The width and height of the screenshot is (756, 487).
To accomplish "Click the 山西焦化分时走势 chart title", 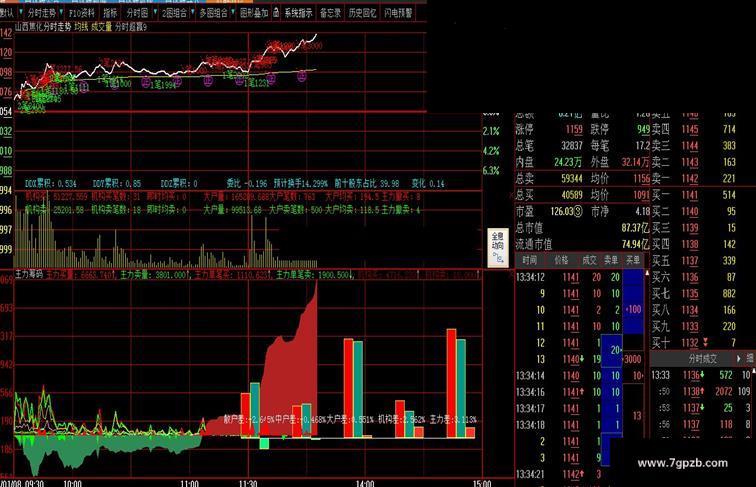I will 43,27.
